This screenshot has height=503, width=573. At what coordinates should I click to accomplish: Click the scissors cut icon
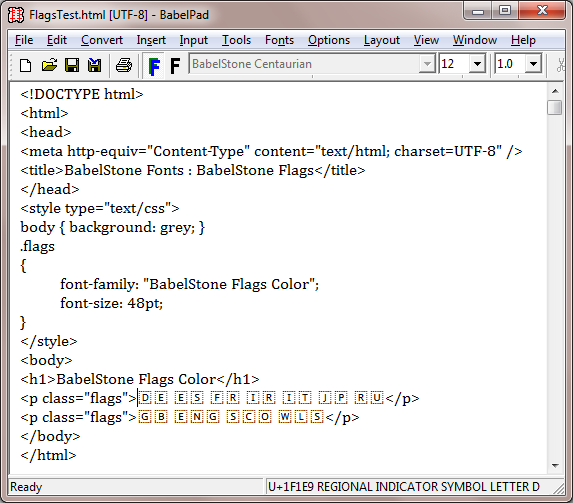(x=561, y=65)
